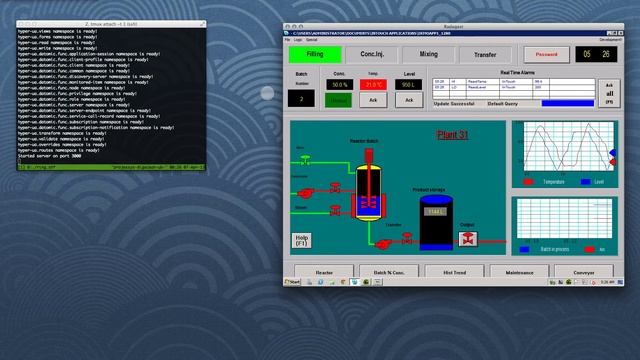The width and height of the screenshot is (640, 360).
Task: Open the File menu
Action: (x=287, y=40)
